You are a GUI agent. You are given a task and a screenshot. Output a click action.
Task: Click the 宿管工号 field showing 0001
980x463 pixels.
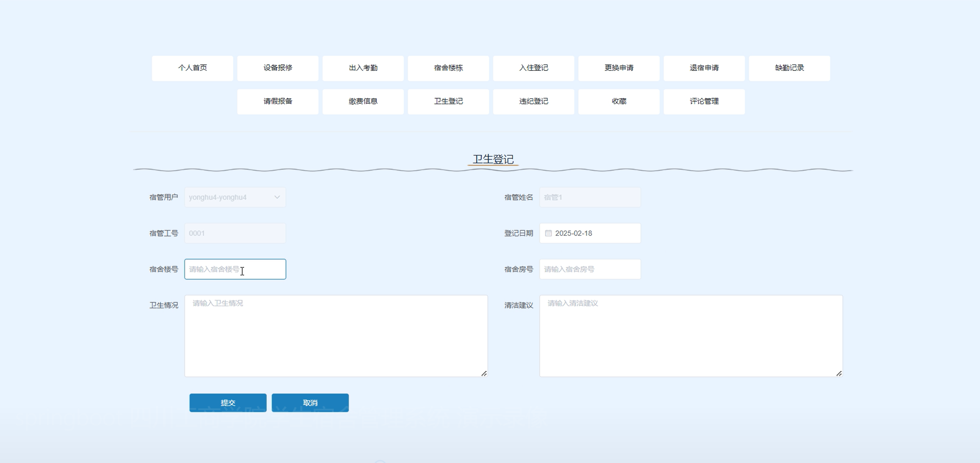point(235,233)
